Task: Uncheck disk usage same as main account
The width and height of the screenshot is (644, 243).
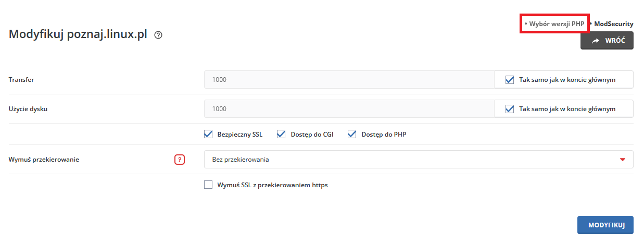Action: tap(510, 109)
